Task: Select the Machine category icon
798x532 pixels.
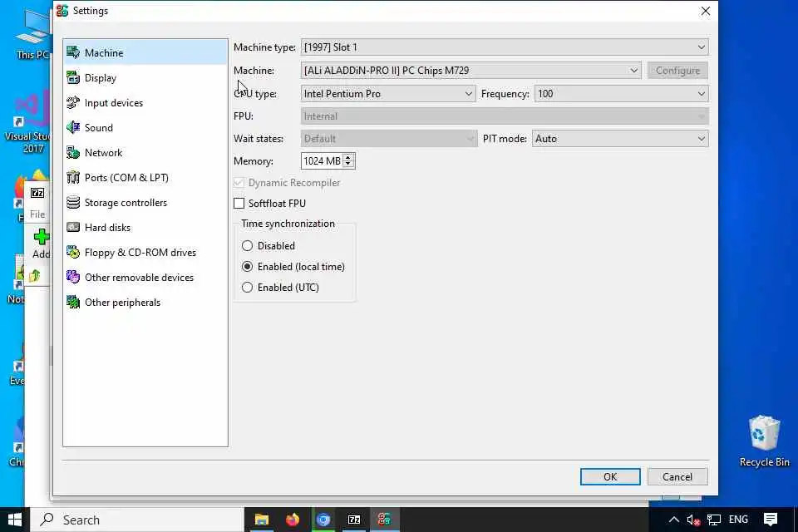Action: pos(73,52)
